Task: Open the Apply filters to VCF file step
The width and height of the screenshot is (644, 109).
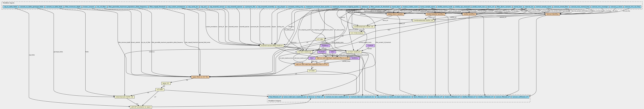Action: tap(200, 77)
